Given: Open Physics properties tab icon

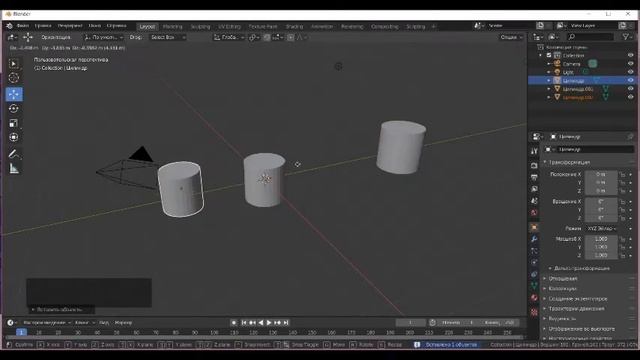Looking at the screenshot, I should 534,262.
